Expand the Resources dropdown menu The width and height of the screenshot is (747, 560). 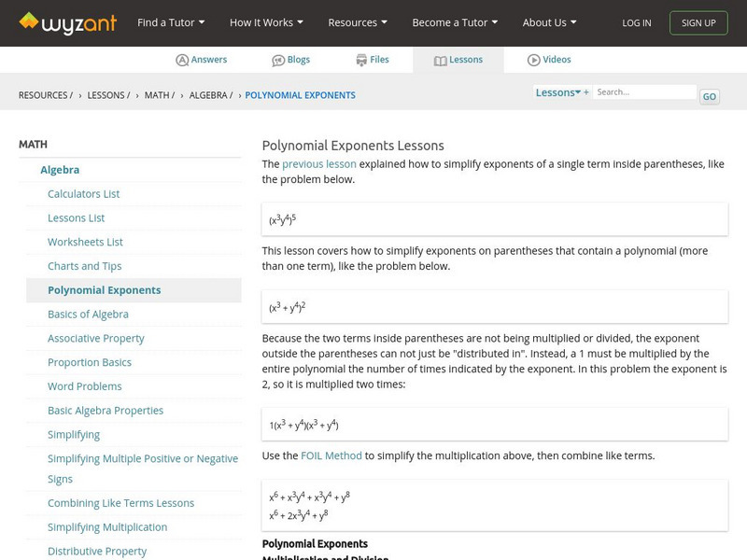coord(358,22)
